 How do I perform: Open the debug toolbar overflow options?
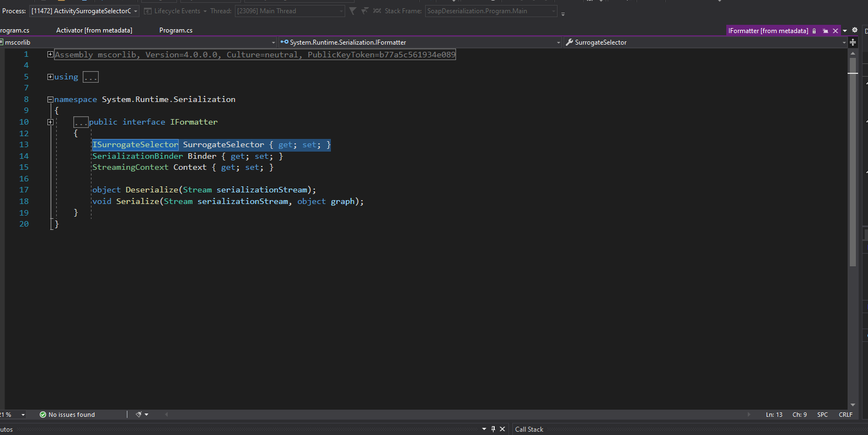click(563, 14)
